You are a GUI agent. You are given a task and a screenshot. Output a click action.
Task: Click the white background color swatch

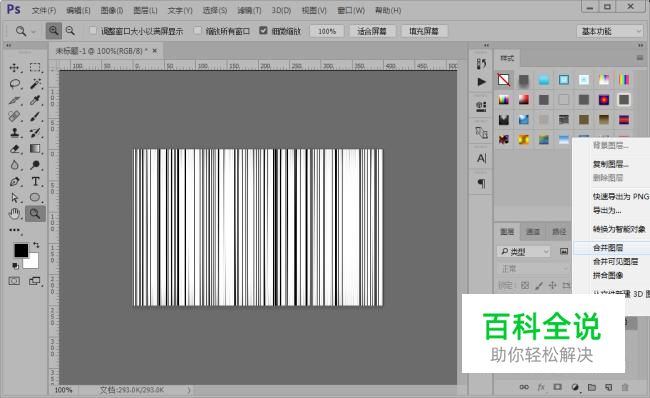point(33,262)
